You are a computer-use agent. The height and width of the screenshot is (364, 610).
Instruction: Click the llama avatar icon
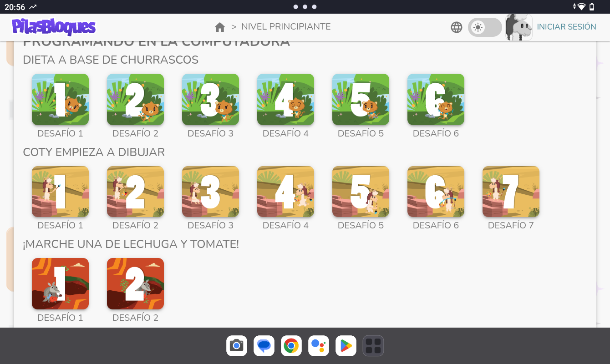(x=519, y=27)
